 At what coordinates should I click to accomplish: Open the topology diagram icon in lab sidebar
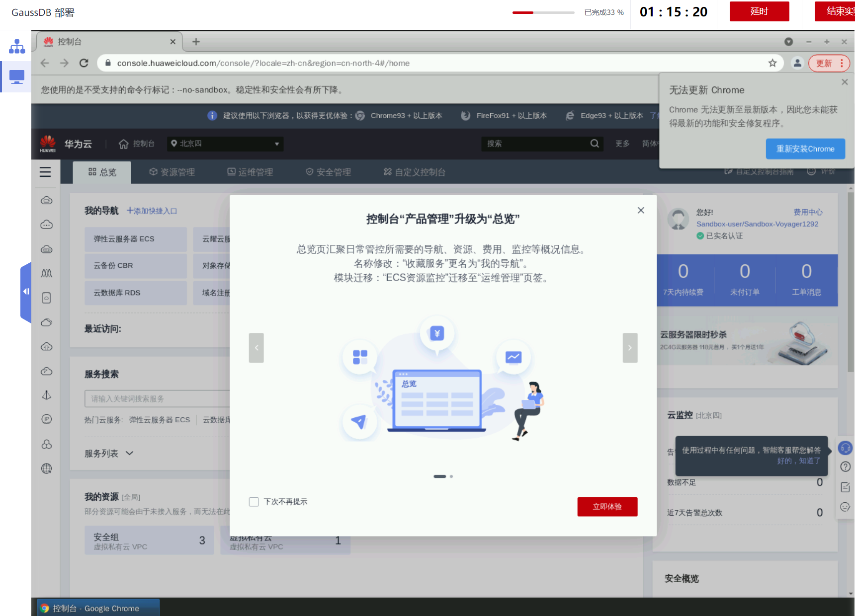point(17,47)
